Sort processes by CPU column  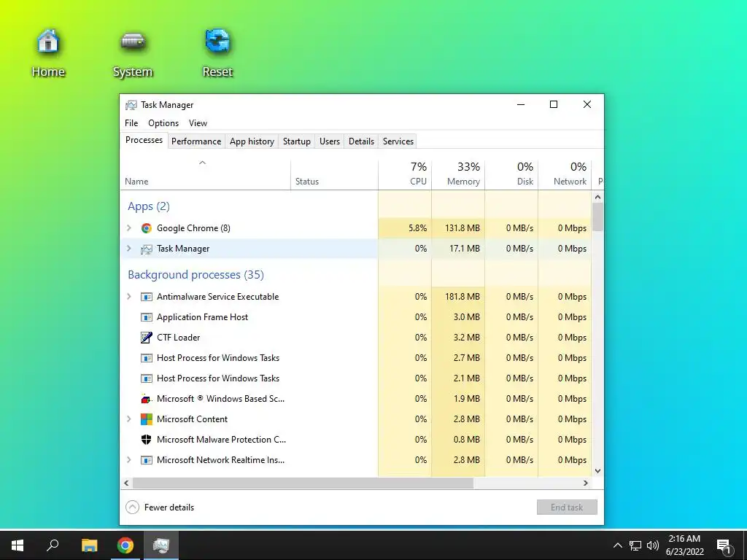pyautogui.click(x=405, y=175)
